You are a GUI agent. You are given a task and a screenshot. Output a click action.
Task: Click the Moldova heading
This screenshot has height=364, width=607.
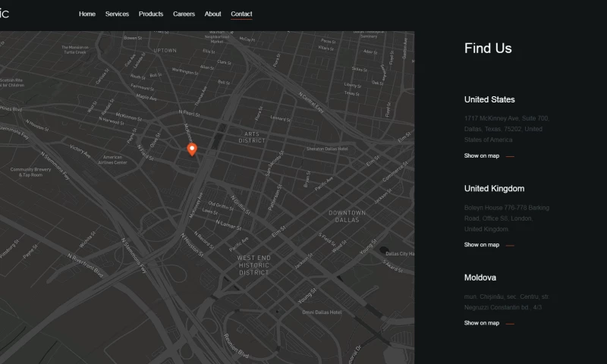click(x=480, y=278)
